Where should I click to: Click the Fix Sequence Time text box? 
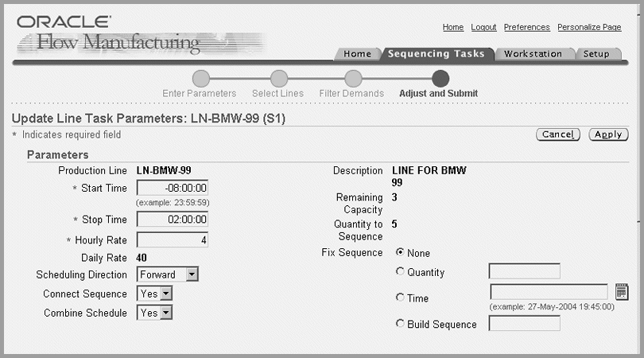[x=549, y=292]
